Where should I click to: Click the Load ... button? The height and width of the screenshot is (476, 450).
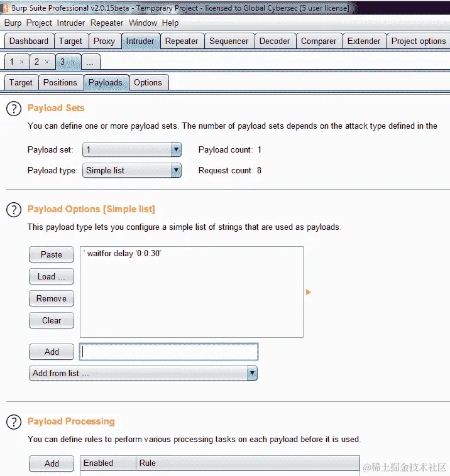52,276
